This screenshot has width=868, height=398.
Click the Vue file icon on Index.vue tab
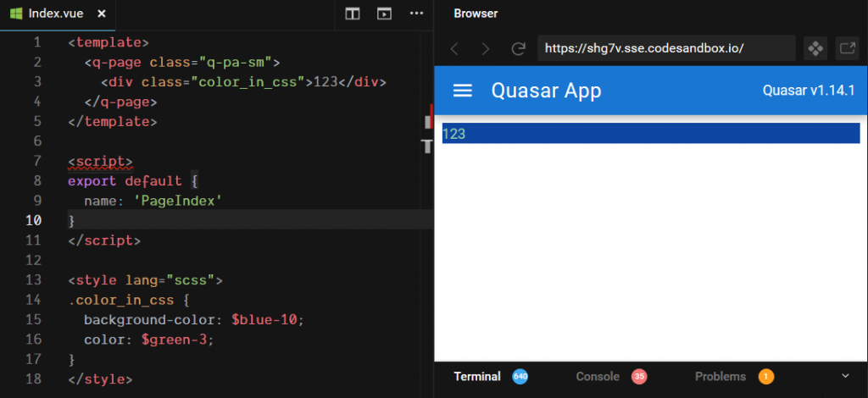coord(16,14)
